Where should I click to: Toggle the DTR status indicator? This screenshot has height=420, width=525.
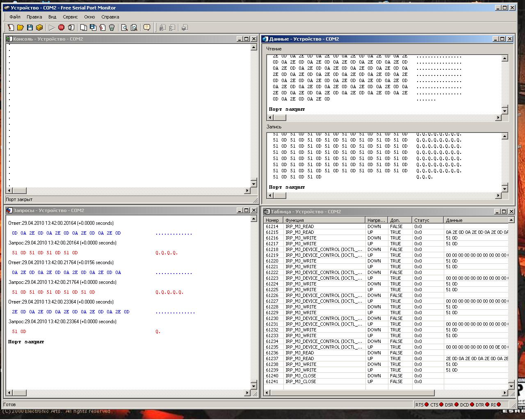tap(487, 405)
